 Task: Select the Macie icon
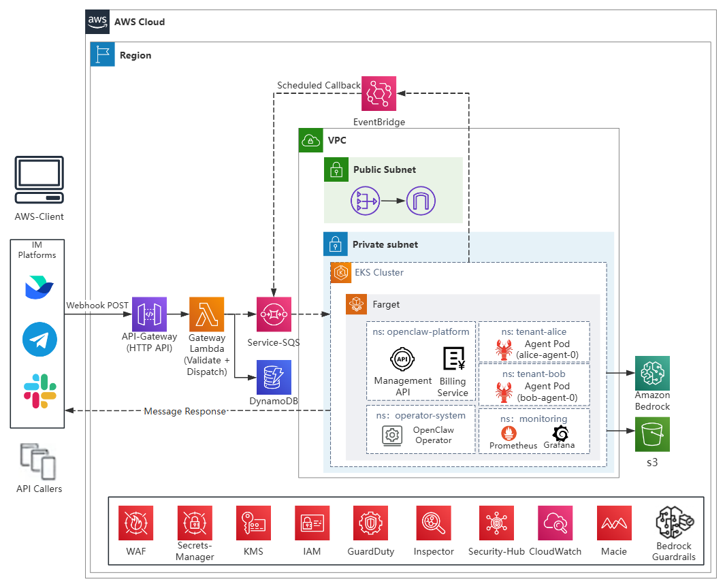point(614,523)
